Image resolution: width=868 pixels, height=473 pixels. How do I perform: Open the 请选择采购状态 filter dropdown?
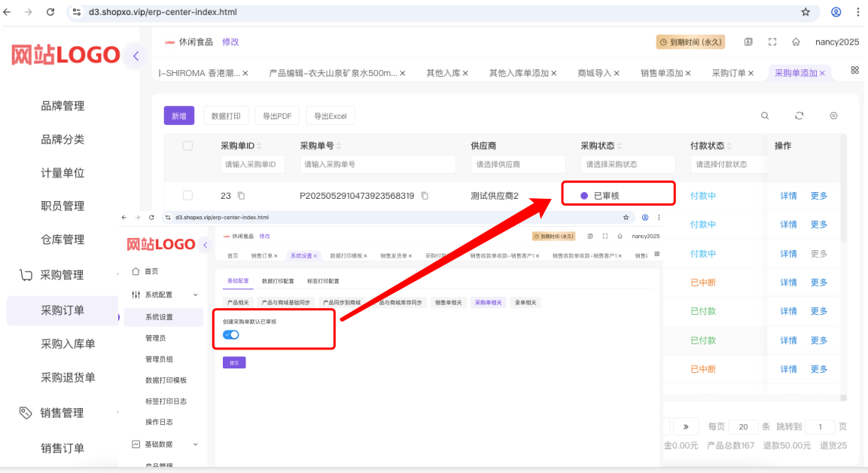tap(628, 164)
